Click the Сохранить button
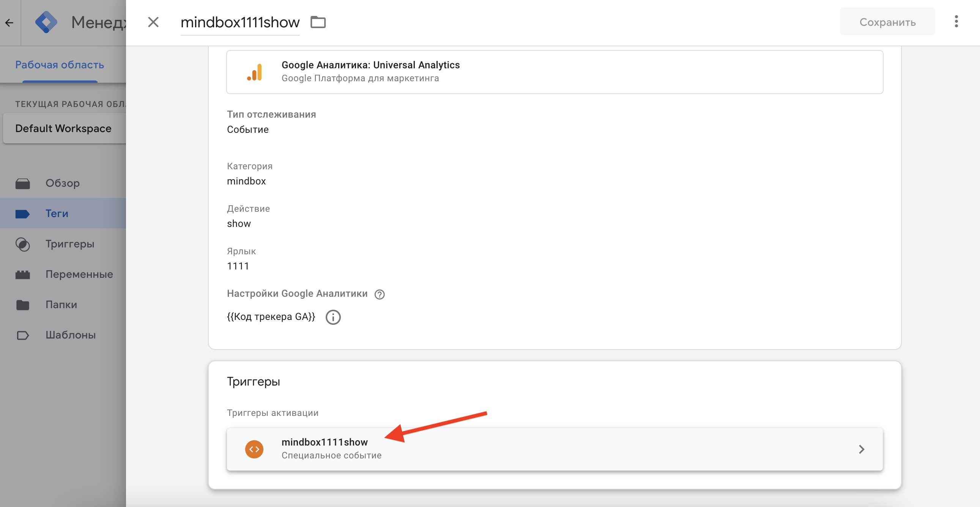980x507 pixels. pos(887,22)
